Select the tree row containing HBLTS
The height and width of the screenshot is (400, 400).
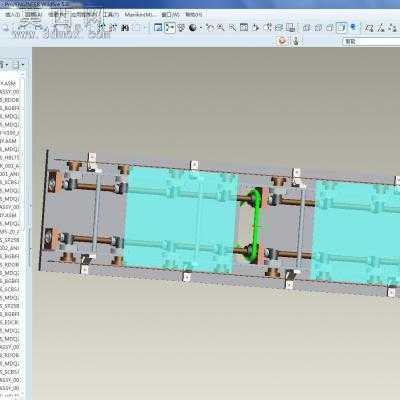click(x=10, y=157)
